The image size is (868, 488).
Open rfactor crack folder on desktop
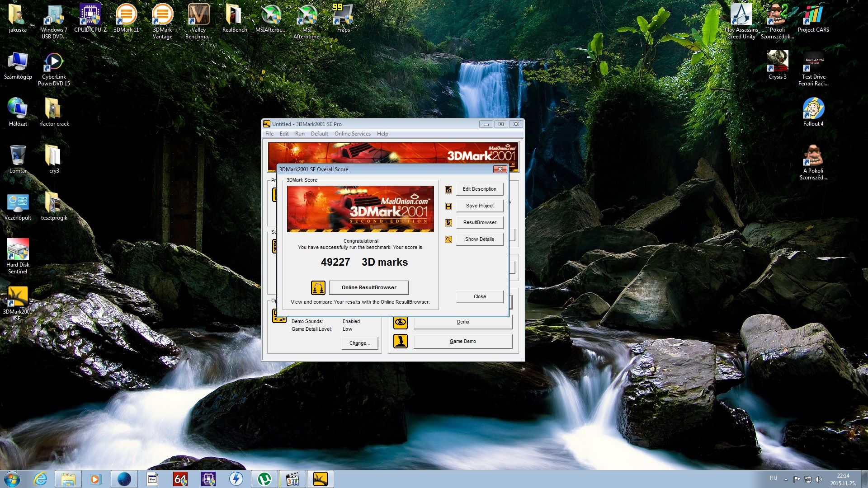pyautogui.click(x=54, y=113)
